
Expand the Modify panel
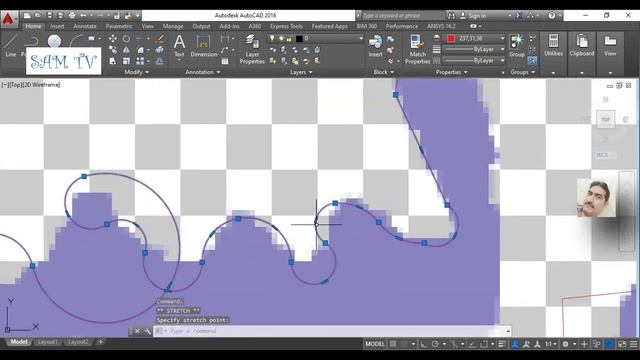point(136,72)
